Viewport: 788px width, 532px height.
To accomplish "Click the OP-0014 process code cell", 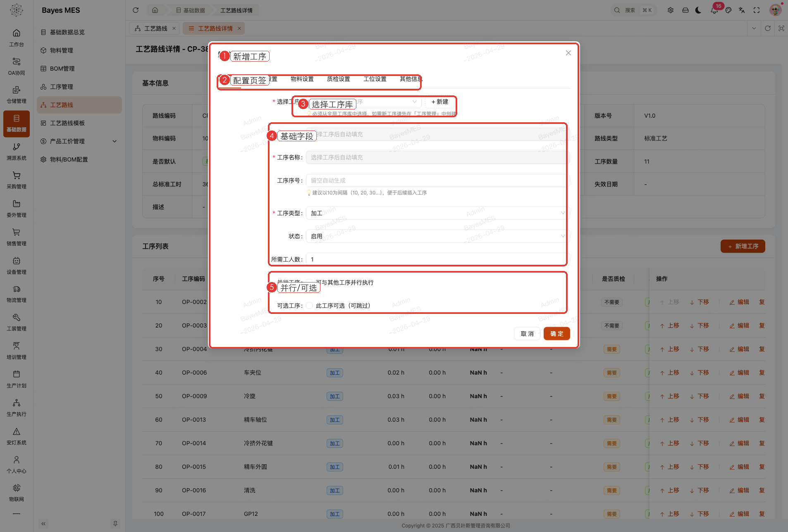I will (194, 443).
